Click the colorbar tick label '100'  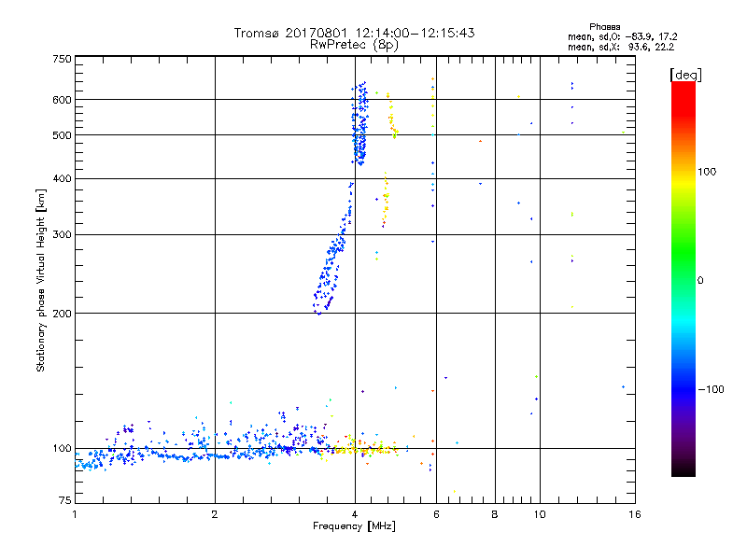(707, 172)
